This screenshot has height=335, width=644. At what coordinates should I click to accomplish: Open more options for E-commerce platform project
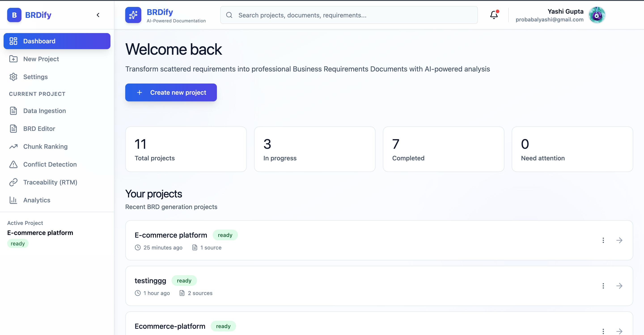(x=603, y=240)
